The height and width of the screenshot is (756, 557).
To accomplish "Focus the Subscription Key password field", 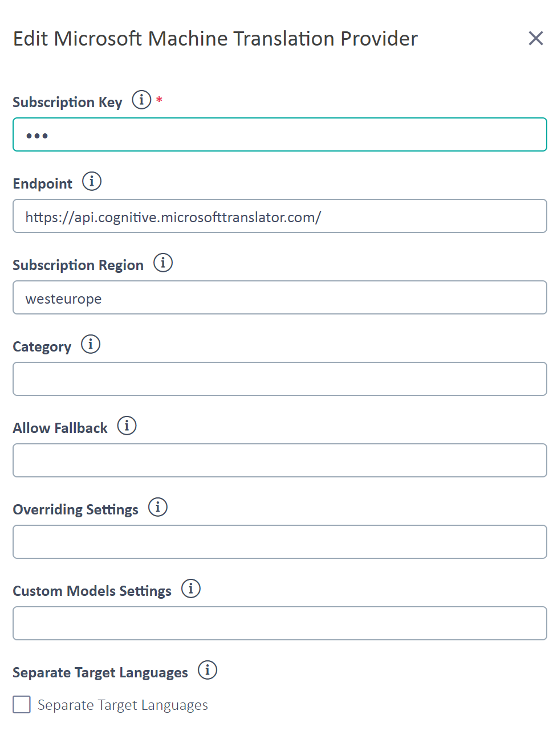I will 280,134.
